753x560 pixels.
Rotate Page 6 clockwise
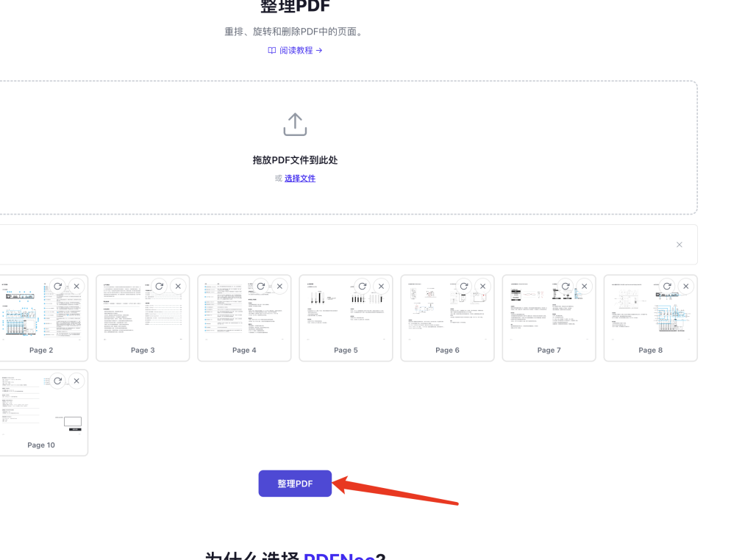(x=464, y=286)
